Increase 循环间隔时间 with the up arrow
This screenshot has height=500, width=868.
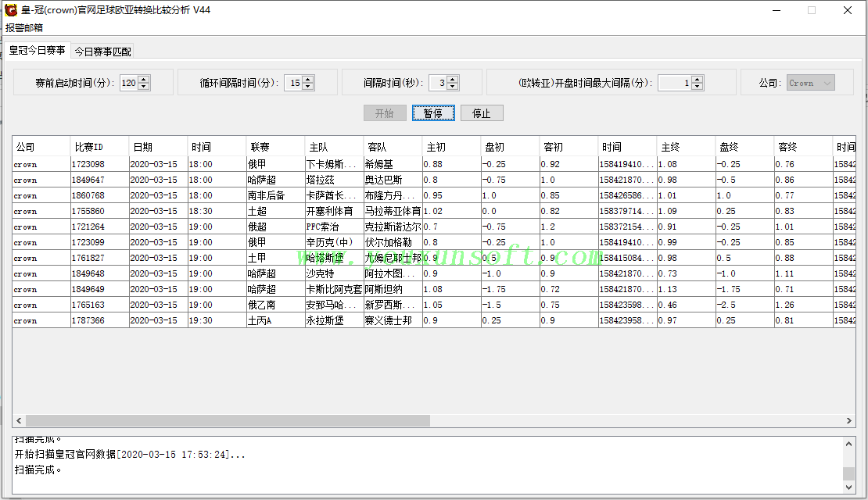click(308, 79)
